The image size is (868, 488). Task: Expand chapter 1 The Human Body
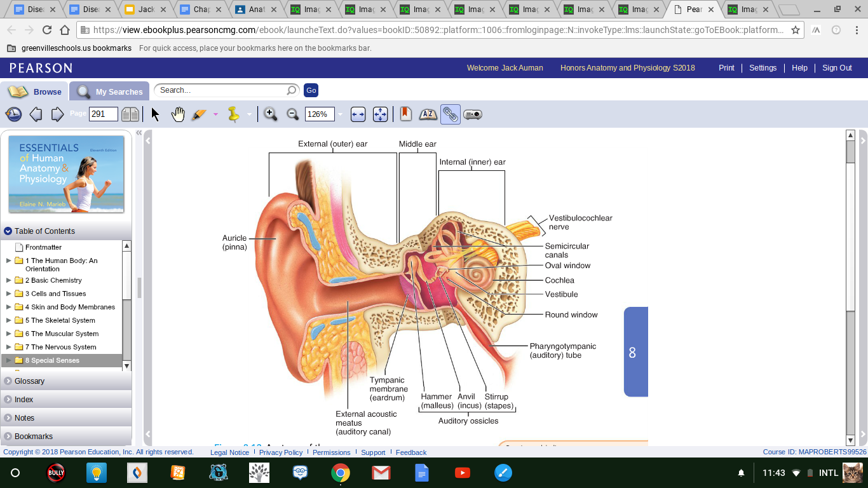coord(8,261)
